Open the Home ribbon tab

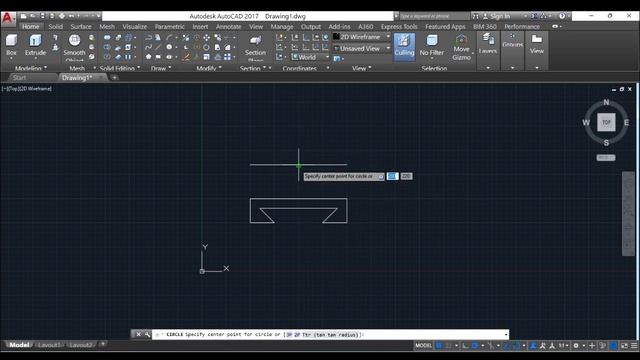(x=31, y=27)
